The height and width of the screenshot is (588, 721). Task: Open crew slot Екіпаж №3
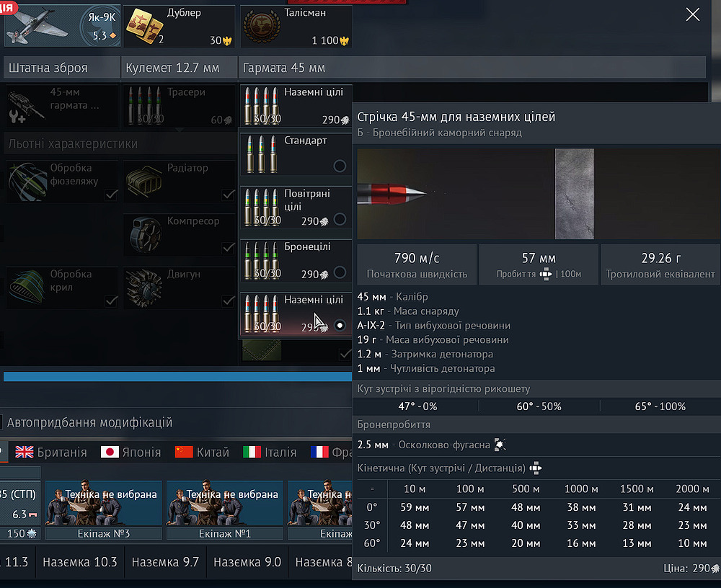pyautogui.click(x=103, y=510)
